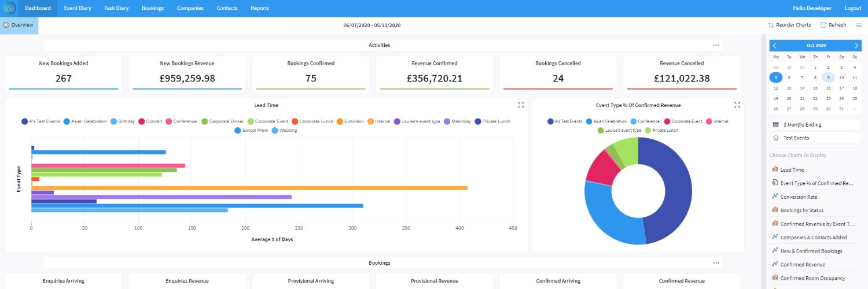This screenshot has height=289, width=868.
Task: Open the 3 Months Ending dropdown
Action: coord(815,124)
